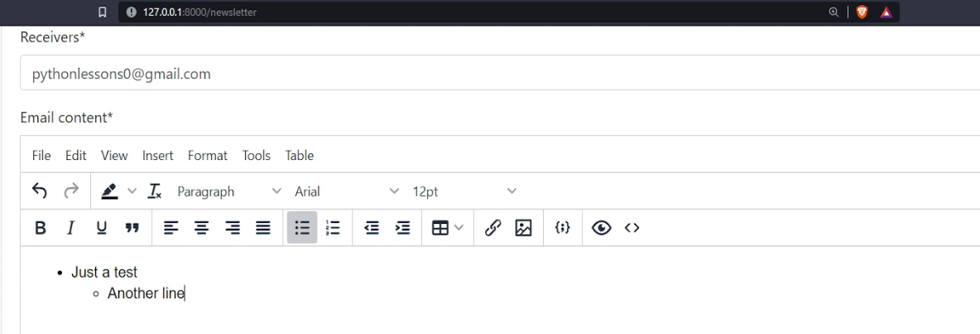Open the Insert image icon

pos(523,228)
